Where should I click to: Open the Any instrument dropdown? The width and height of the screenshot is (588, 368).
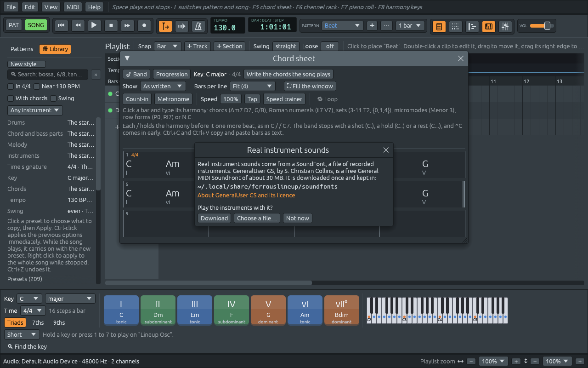coord(35,110)
